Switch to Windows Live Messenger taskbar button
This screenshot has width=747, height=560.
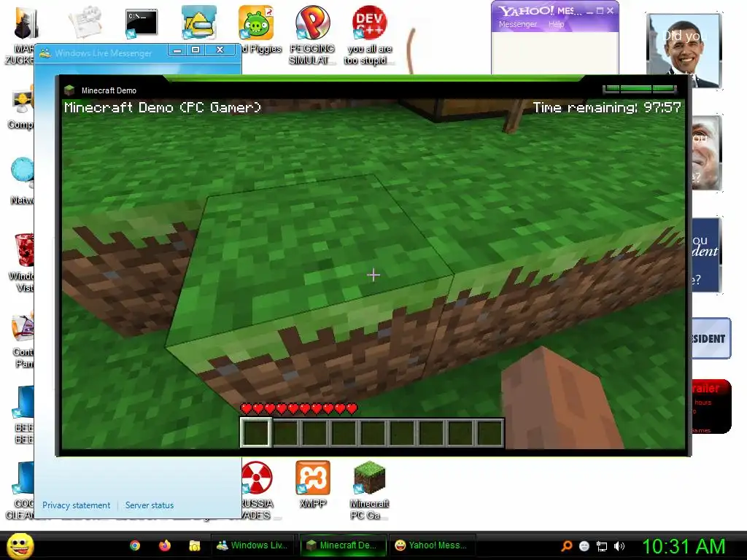point(252,545)
